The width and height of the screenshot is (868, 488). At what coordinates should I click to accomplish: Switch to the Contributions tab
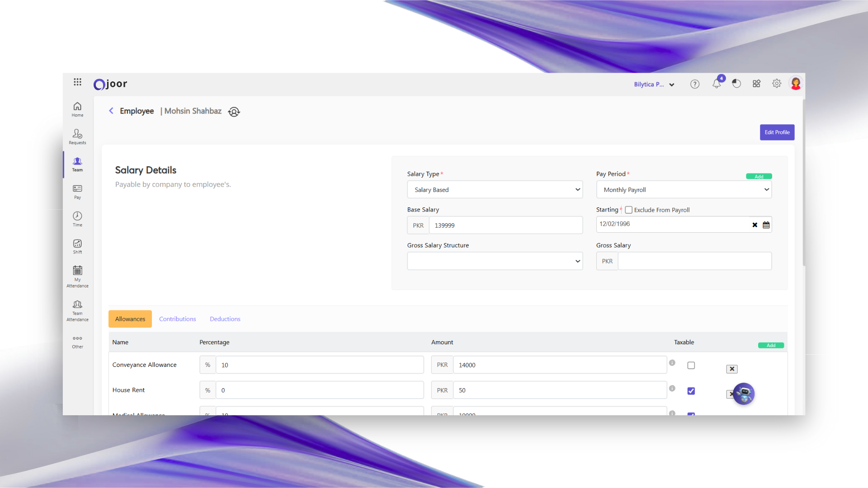177,319
